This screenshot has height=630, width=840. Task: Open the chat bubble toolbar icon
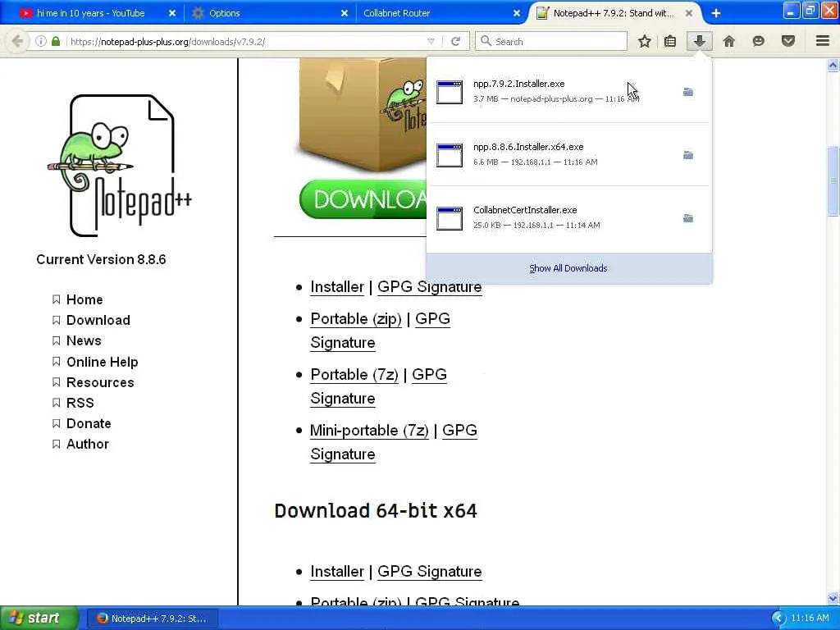[x=758, y=41]
